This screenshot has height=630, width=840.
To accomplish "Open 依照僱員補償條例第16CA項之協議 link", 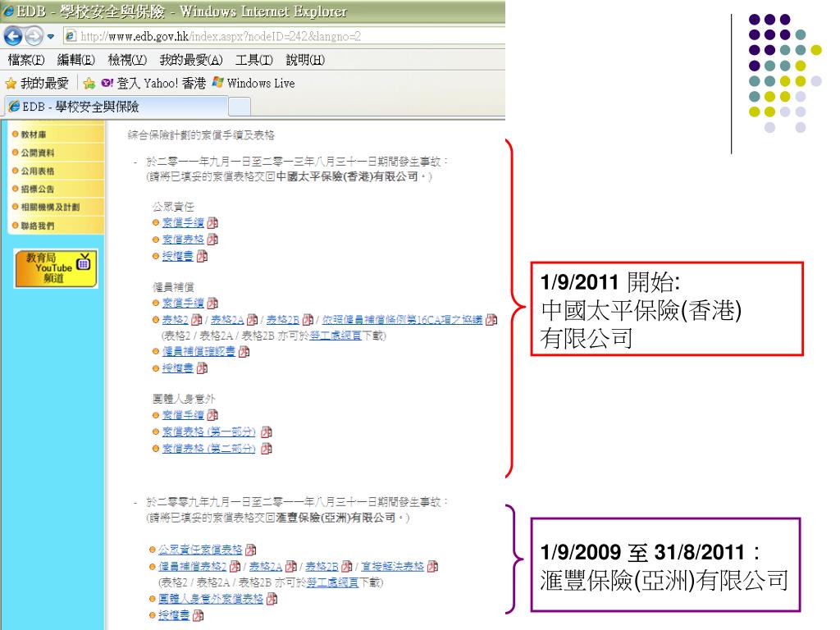I will pos(402,320).
